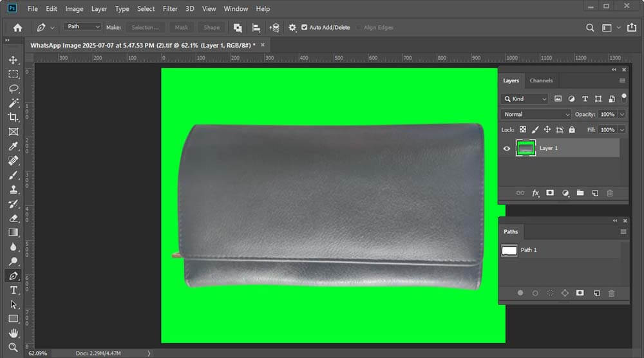Open the workspace switcher dropdown
Image resolution: width=644 pixels, height=358 pixels.
611,28
